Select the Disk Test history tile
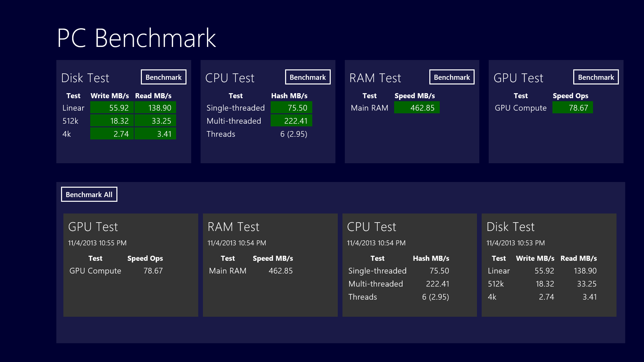The width and height of the screenshot is (644, 362). [549, 265]
